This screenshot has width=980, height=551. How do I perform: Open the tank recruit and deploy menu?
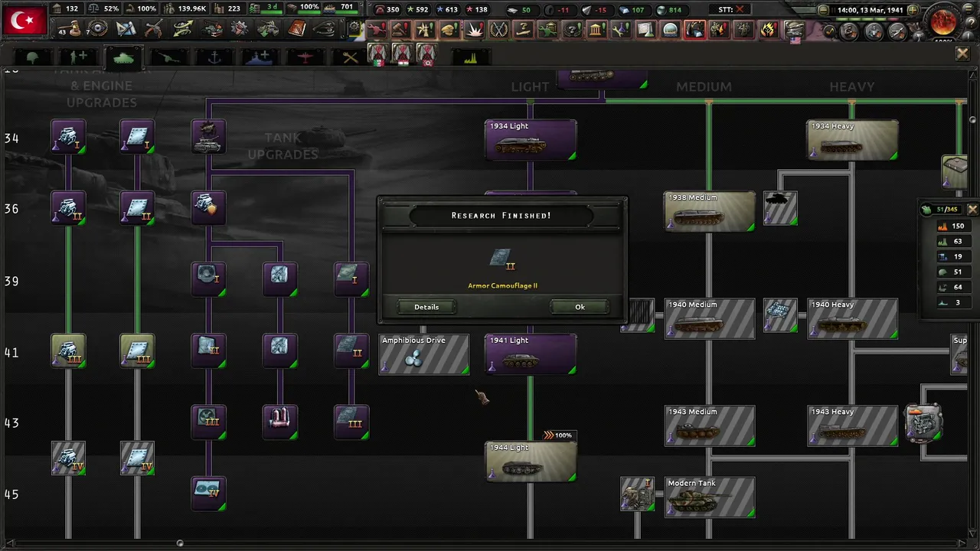coord(268,30)
